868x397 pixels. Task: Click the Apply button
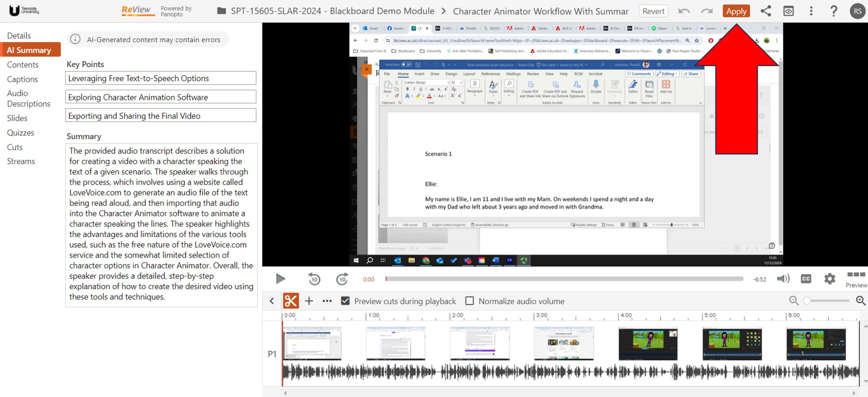click(x=736, y=11)
